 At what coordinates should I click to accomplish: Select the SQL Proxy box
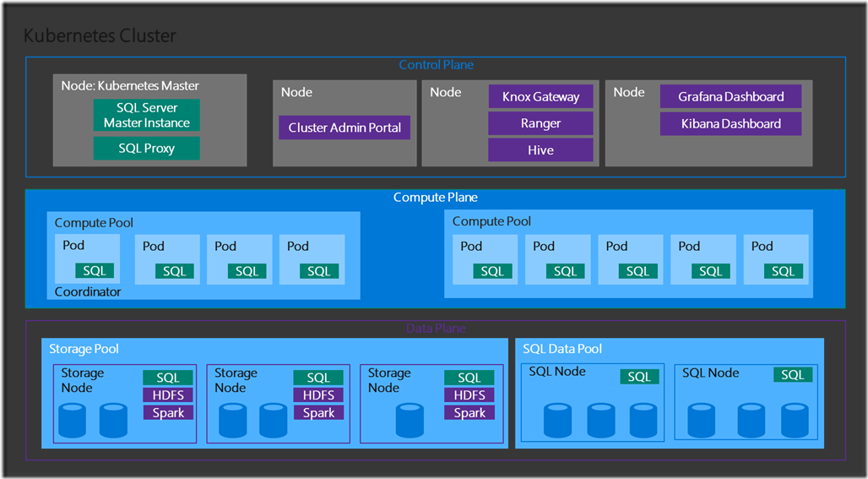coord(147,149)
